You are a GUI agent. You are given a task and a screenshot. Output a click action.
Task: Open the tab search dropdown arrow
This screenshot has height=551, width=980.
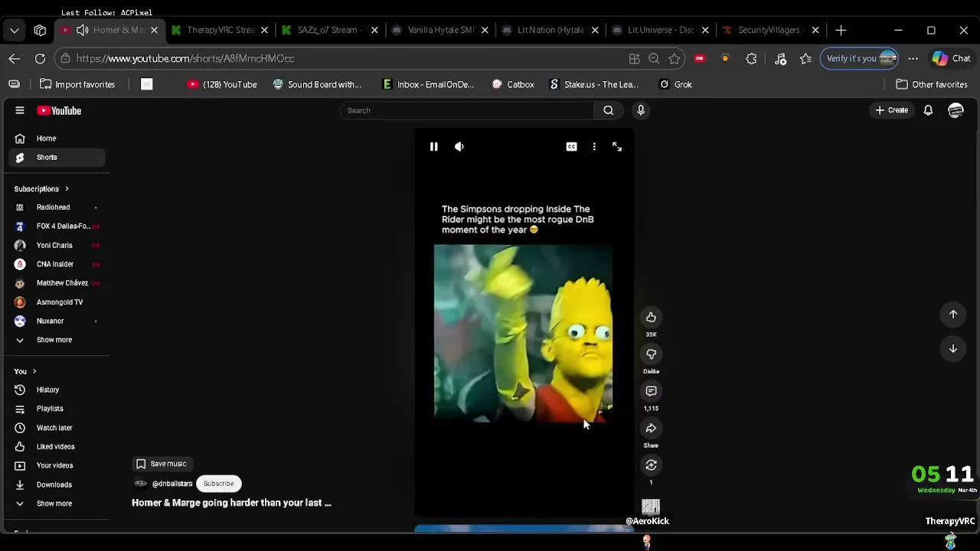pos(15,30)
